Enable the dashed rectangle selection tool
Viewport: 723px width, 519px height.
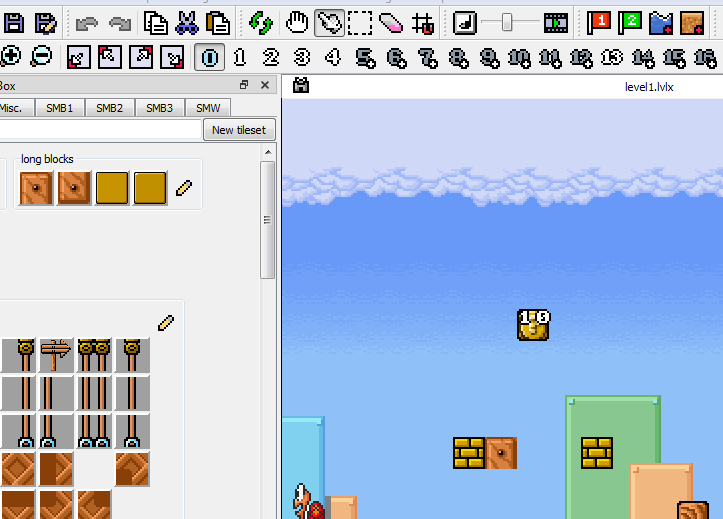[360, 23]
